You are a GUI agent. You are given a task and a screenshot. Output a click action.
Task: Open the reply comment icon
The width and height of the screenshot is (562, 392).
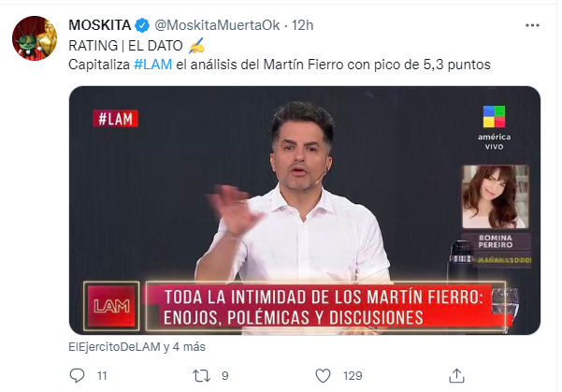tap(77, 375)
